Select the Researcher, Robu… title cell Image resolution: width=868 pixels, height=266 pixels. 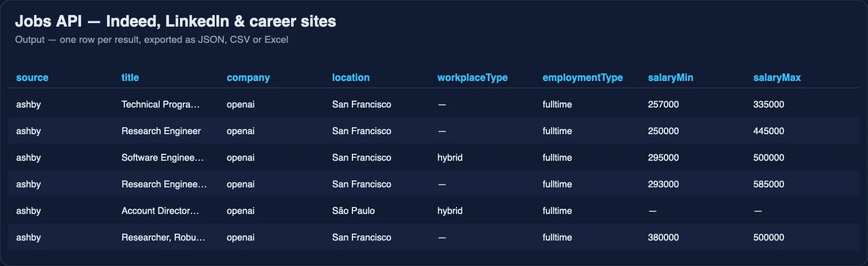[163, 238]
